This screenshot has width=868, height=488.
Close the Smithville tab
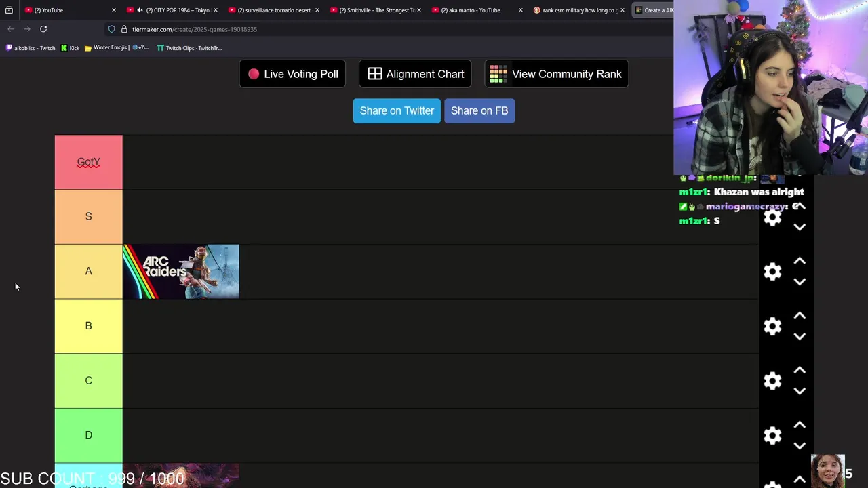click(x=419, y=10)
